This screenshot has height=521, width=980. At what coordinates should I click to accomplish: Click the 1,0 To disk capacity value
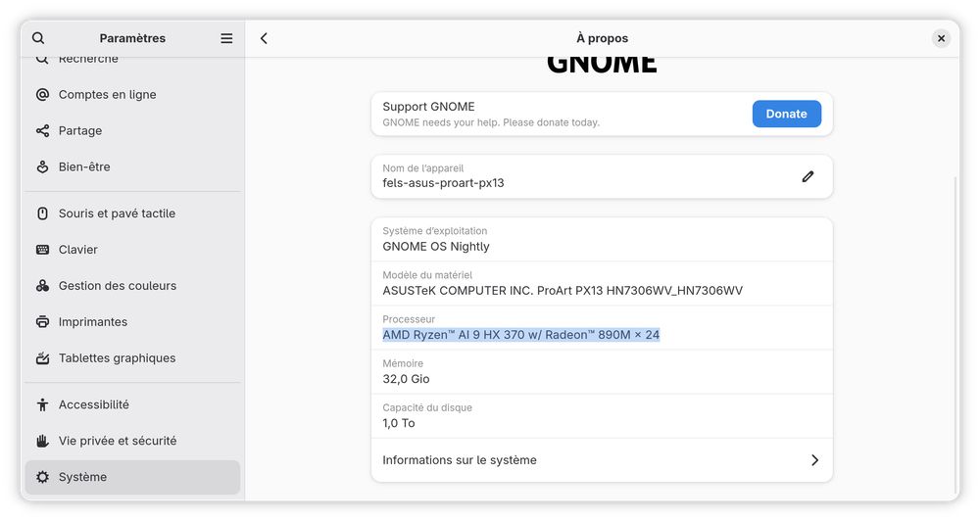[399, 423]
